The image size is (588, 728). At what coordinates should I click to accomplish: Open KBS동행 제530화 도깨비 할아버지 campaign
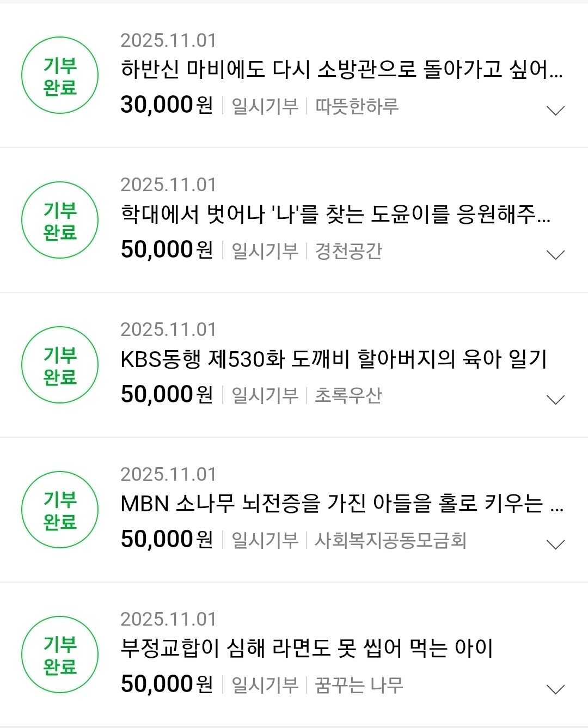point(333,359)
